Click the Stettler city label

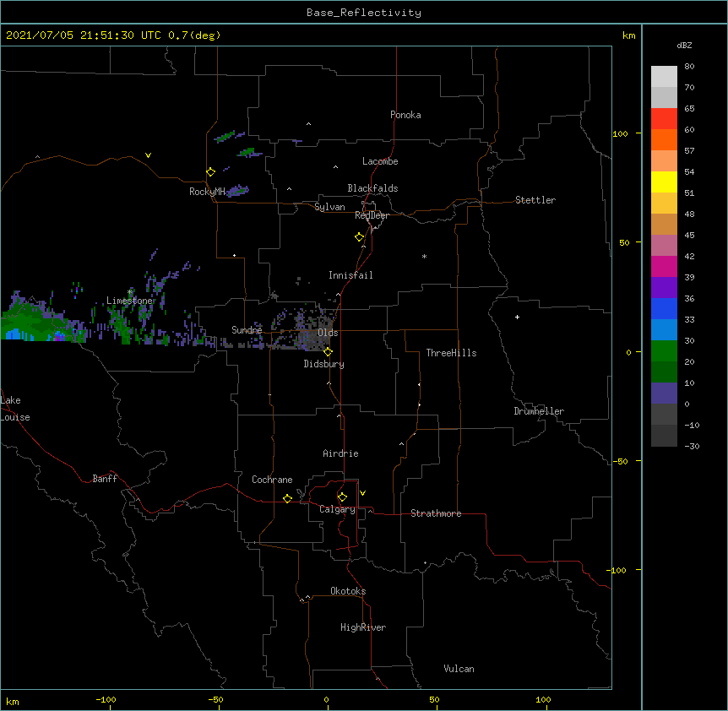tap(535, 200)
